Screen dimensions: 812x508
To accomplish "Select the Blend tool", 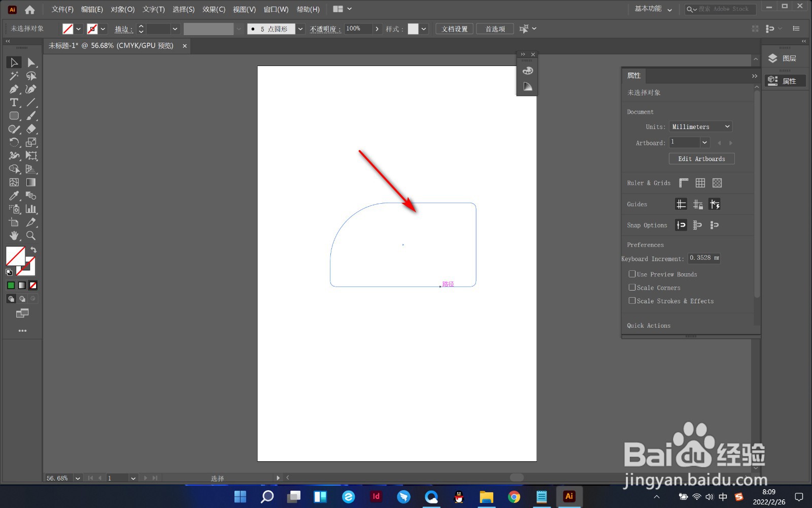I will pyautogui.click(x=31, y=196).
